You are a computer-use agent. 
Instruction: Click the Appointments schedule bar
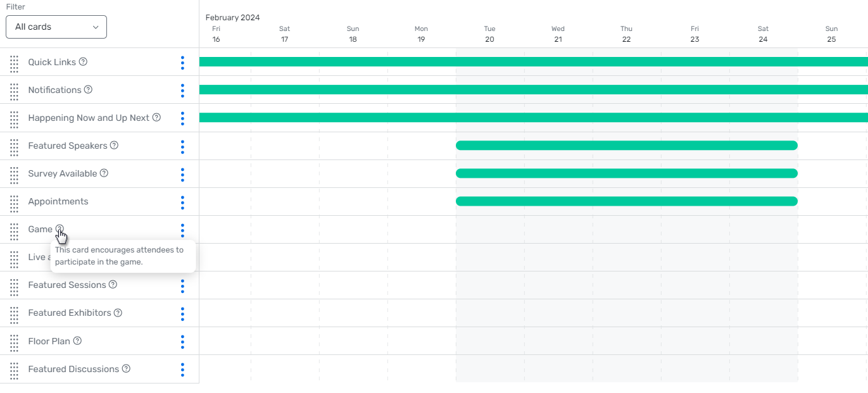(626, 201)
